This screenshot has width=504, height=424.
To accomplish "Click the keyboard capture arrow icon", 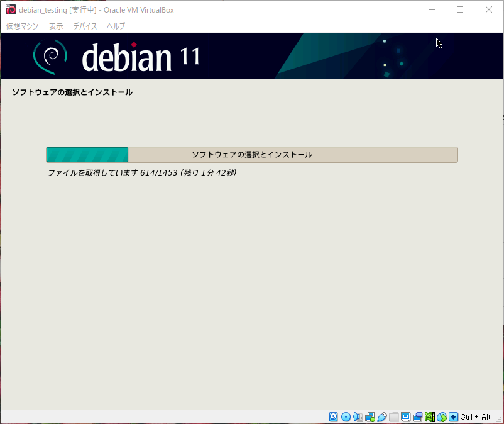I will click(x=454, y=417).
